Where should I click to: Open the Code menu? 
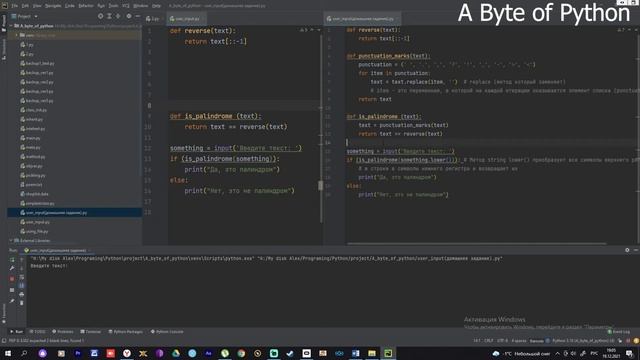[70, 6]
